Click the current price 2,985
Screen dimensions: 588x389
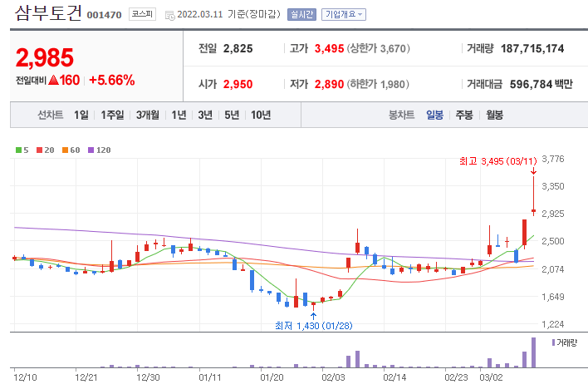click(x=45, y=58)
